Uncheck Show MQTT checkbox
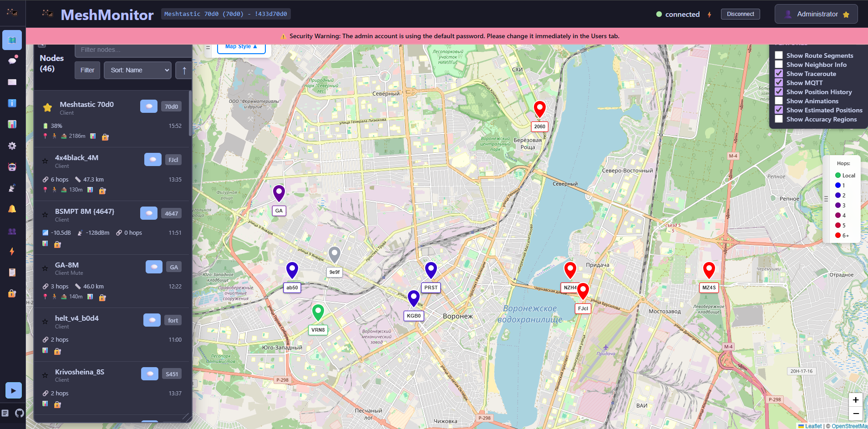This screenshot has width=868, height=429. pyautogui.click(x=779, y=83)
